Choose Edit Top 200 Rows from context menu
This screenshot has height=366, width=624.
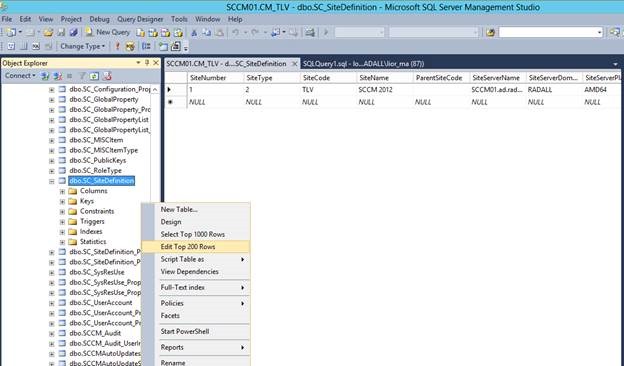(196, 247)
